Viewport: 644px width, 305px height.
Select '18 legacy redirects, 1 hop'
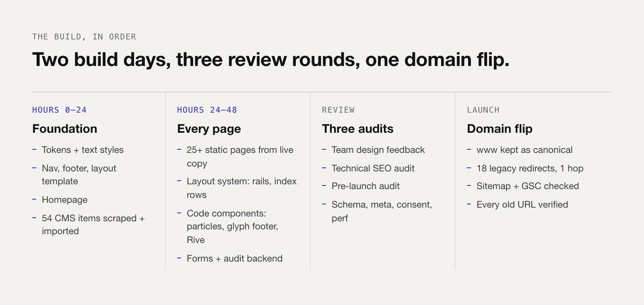[530, 169]
